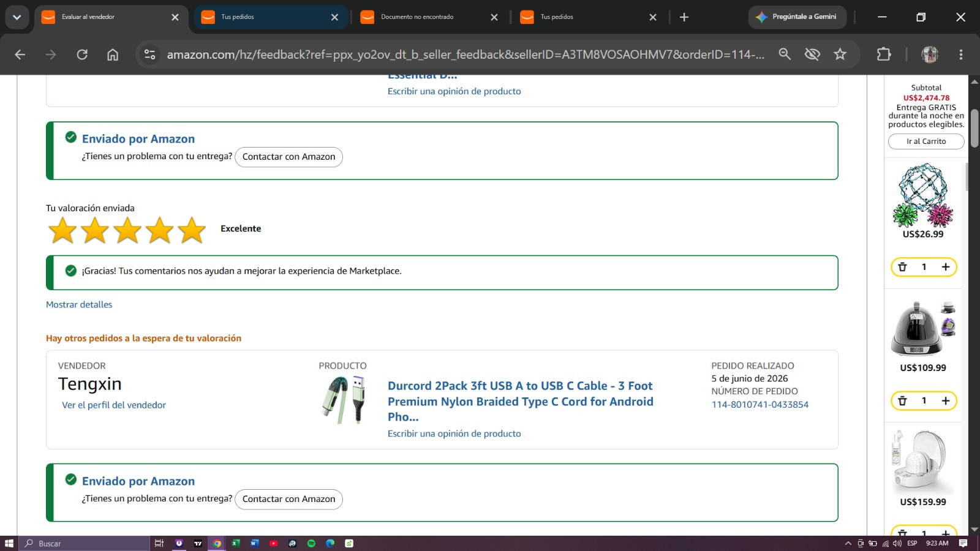Image resolution: width=980 pixels, height=551 pixels.
Task: Increase quantity of the US$109.99 item
Action: coord(946,401)
